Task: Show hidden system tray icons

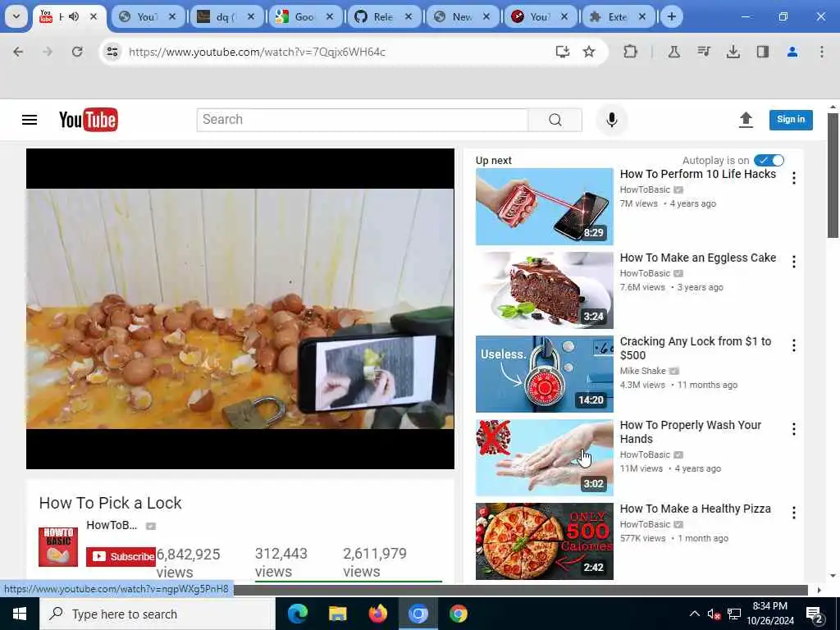Action: [694, 614]
